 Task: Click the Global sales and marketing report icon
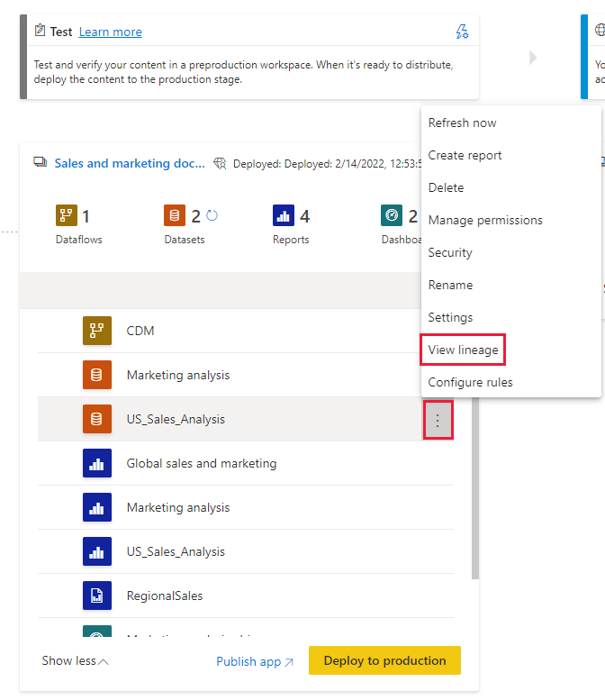[97, 463]
